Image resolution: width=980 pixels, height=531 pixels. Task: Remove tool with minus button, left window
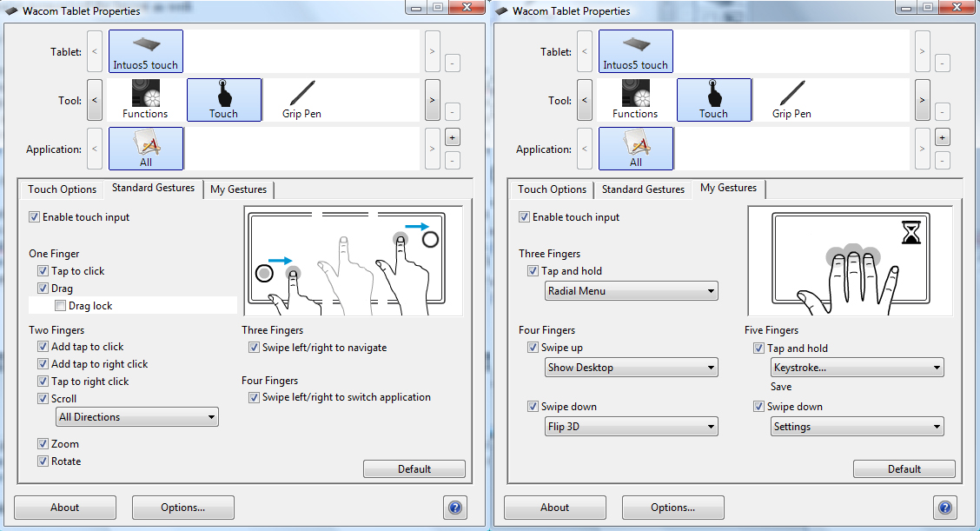pos(453,111)
